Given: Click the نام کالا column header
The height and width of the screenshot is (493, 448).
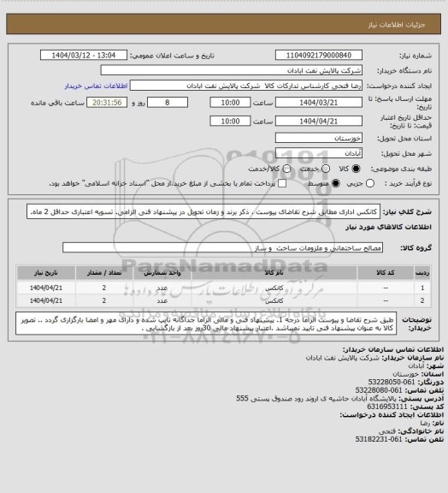Looking at the screenshot, I should (x=274, y=272).
